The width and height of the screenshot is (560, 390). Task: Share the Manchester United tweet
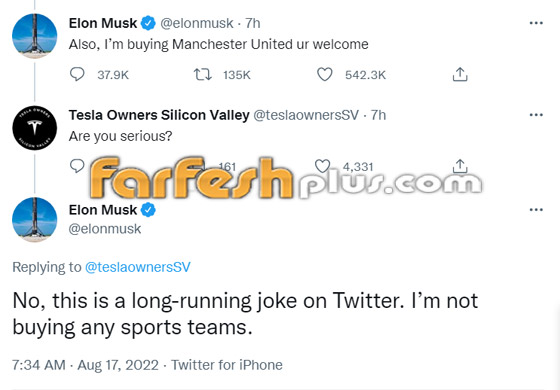[460, 74]
